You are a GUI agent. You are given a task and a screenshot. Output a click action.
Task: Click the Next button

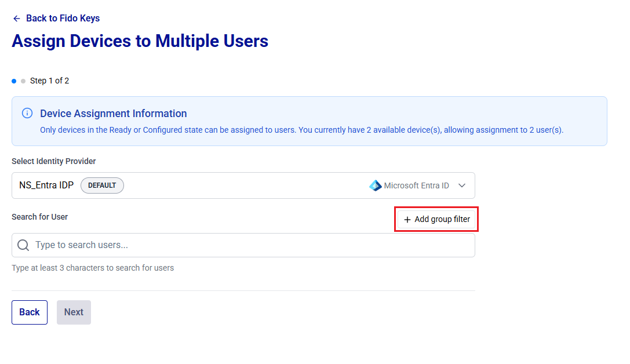coord(74,312)
